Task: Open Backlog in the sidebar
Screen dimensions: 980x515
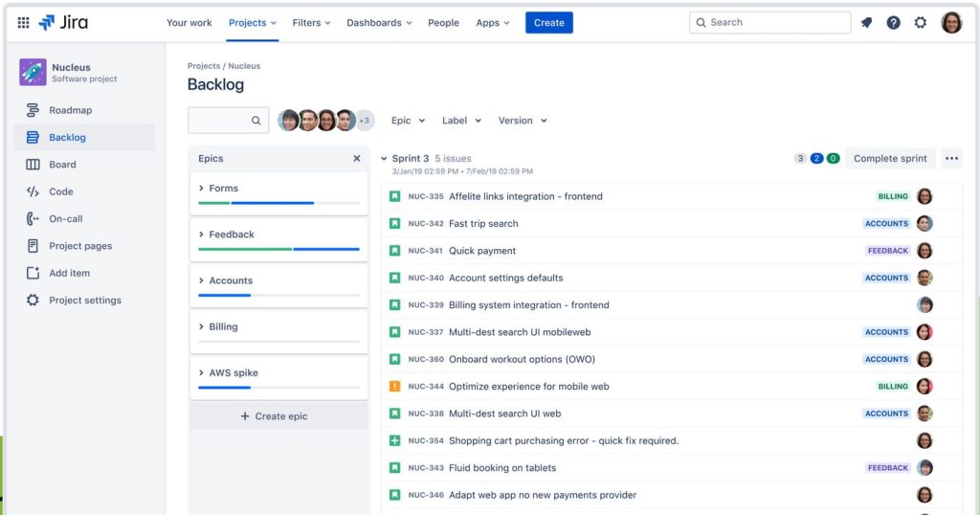Action: tap(84, 138)
